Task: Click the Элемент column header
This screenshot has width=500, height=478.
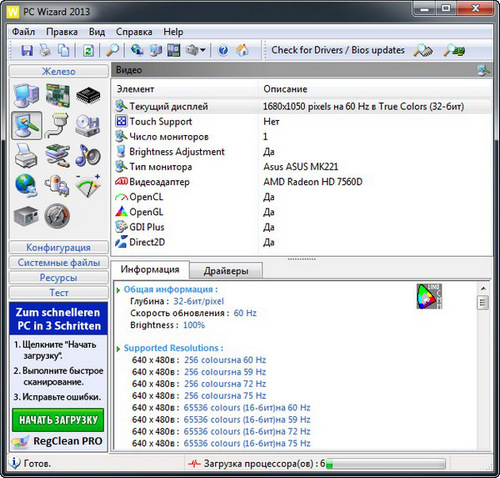Action: click(185, 89)
